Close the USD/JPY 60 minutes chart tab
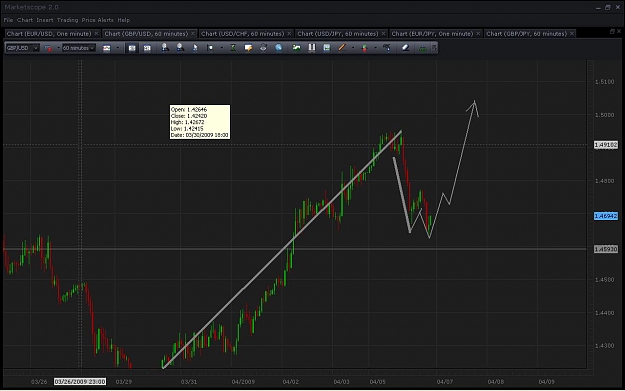Screen dimensions: 625x391 [383, 33]
